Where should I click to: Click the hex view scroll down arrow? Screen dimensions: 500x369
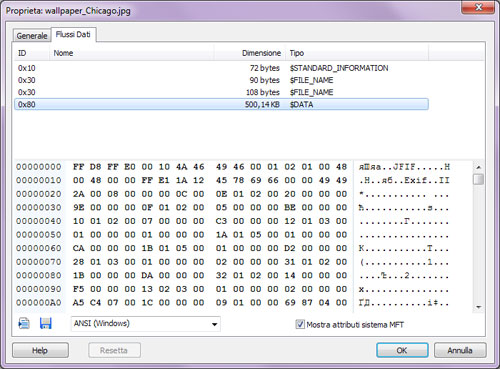point(479,307)
